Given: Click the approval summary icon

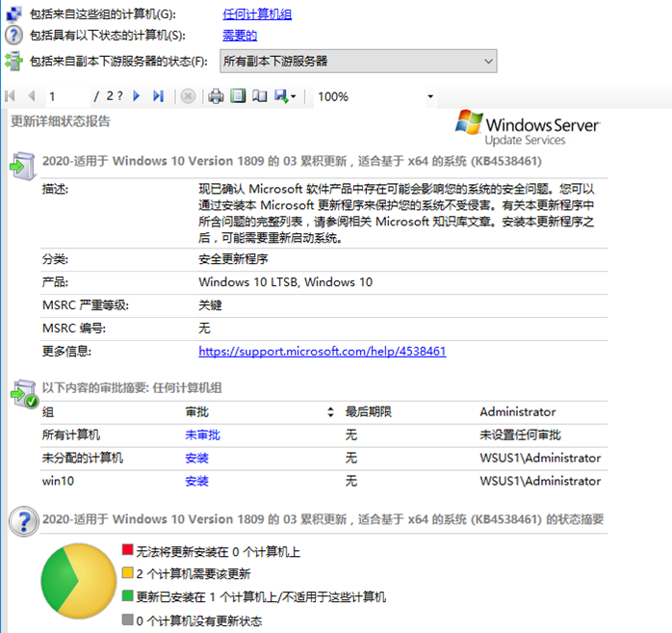Looking at the screenshot, I should pyautogui.click(x=24, y=394).
